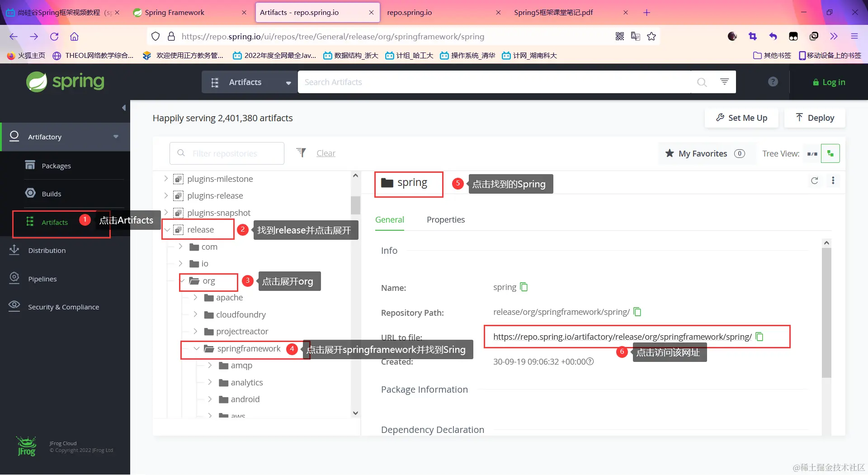Select Artifacts in the sidebar

[x=54, y=222]
